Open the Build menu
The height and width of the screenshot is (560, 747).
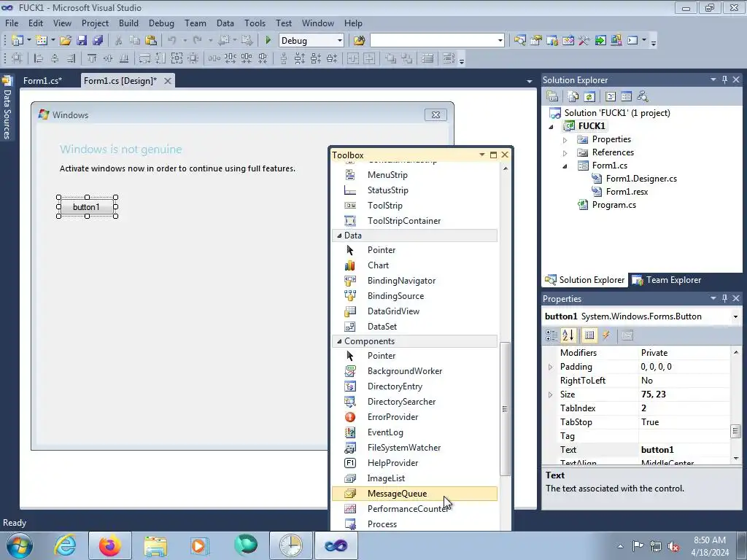pyautogui.click(x=128, y=23)
